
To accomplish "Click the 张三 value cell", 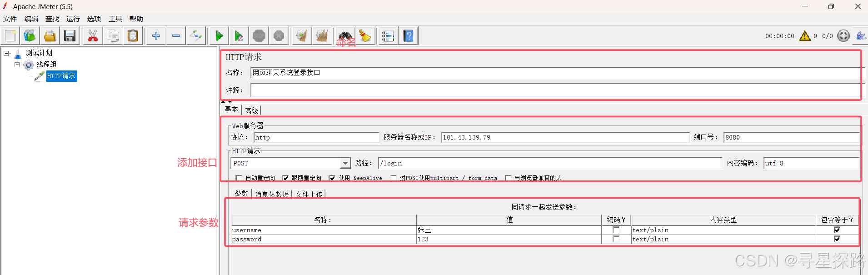I will pyautogui.click(x=509, y=230).
